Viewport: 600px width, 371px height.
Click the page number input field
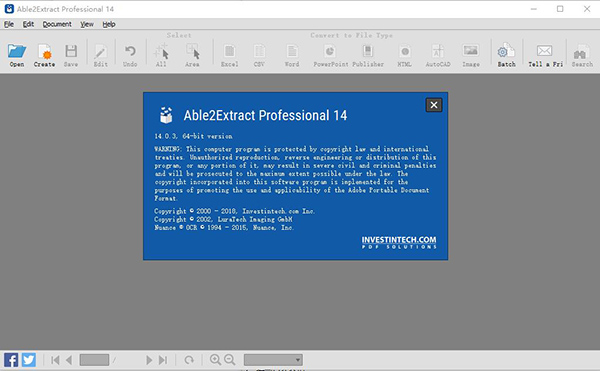coord(94,360)
